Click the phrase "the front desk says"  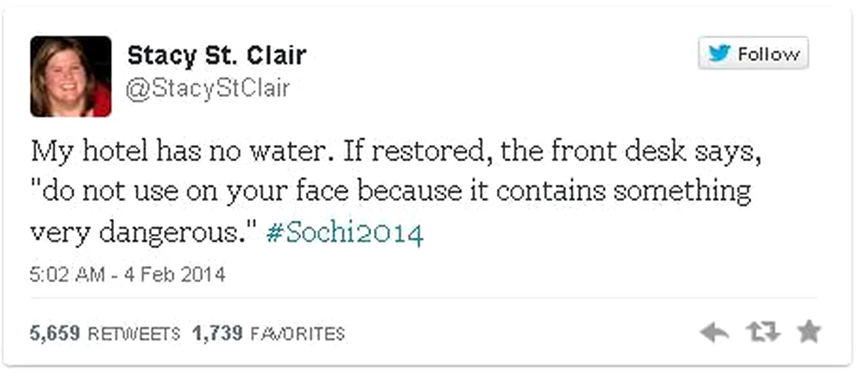coord(630,151)
